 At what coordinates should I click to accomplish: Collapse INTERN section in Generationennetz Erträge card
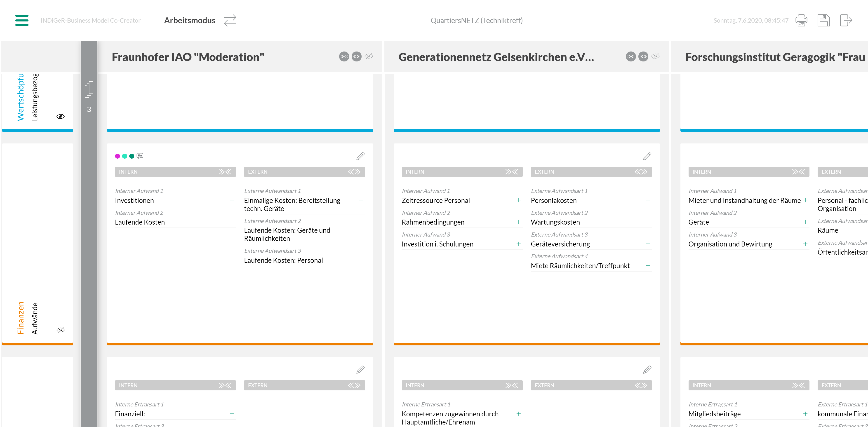click(511, 385)
